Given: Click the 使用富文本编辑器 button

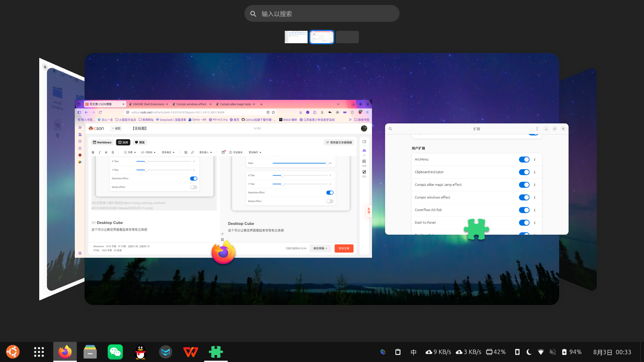Looking at the screenshot, I should click(x=339, y=142).
